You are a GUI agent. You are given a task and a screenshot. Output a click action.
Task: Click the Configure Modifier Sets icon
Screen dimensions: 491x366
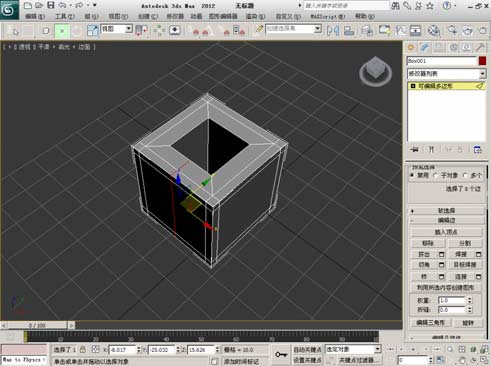click(478, 149)
